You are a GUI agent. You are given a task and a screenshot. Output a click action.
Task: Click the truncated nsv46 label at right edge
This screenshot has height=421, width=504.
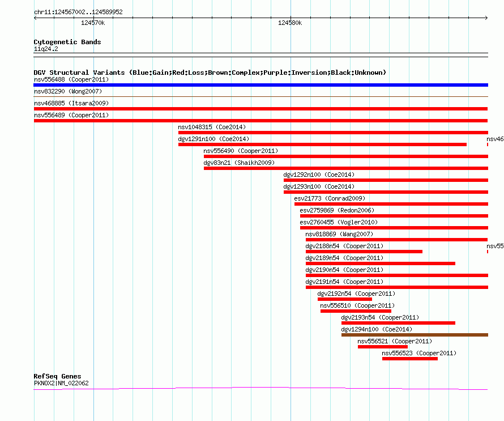point(495,139)
